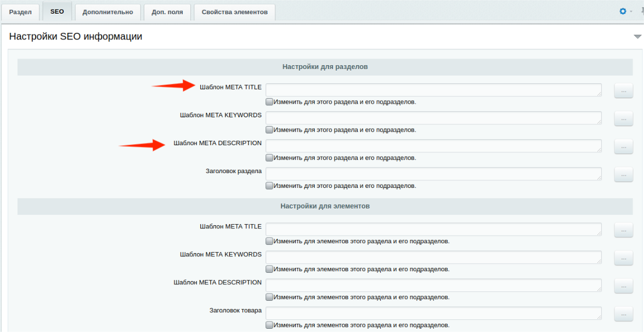The image size is (644, 332).
Task: Tick the checkbox under sections META DESCRIPTION
Action: pos(269,158)
